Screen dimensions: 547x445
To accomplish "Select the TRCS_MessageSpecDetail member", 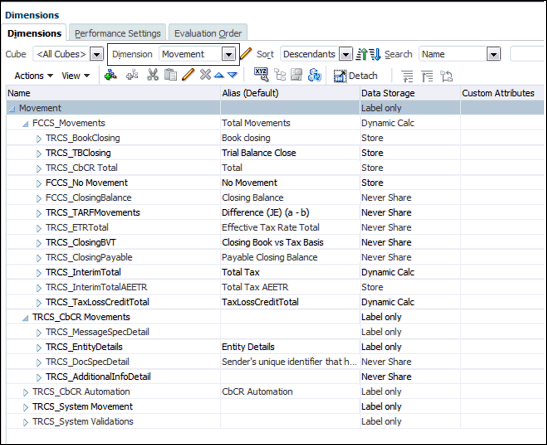I will pos(97,332).
